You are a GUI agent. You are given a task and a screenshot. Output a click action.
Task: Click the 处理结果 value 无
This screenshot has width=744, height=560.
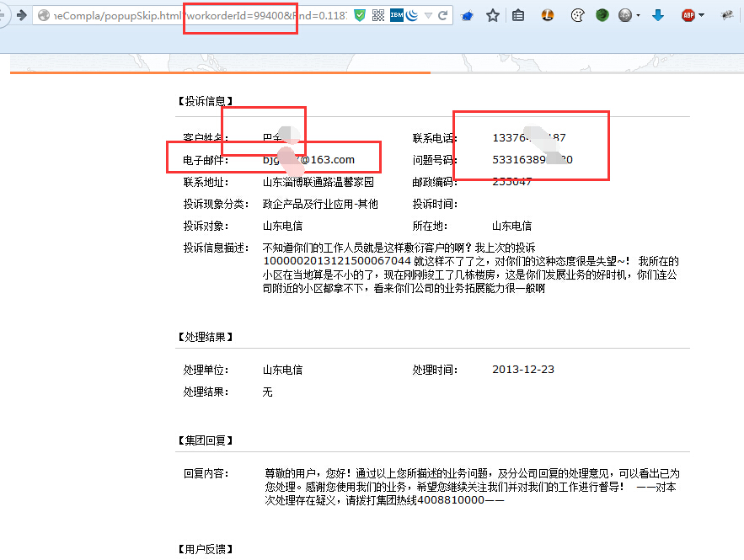pyautogui.click(x=268, y=392)
